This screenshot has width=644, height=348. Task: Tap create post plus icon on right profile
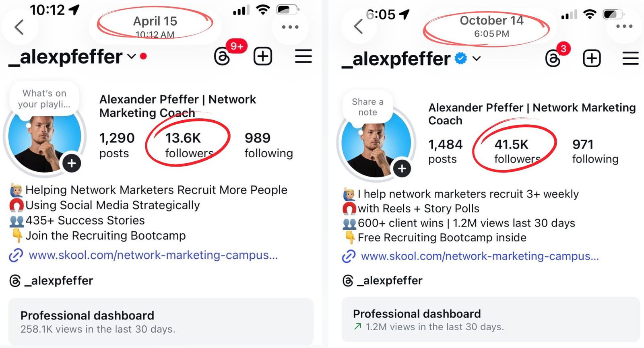pyautogui.click(x=592, y=59)
